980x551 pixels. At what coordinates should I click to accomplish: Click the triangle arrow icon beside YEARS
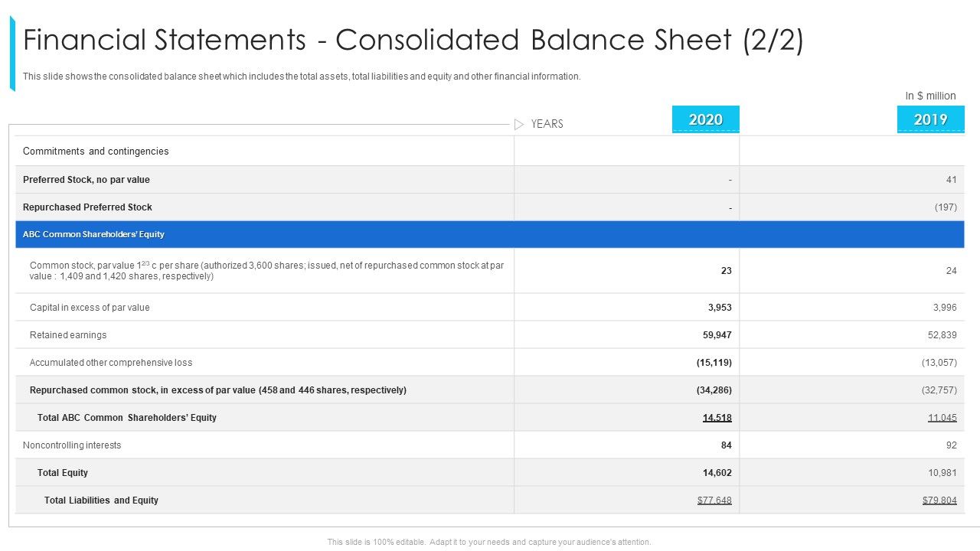519,124
